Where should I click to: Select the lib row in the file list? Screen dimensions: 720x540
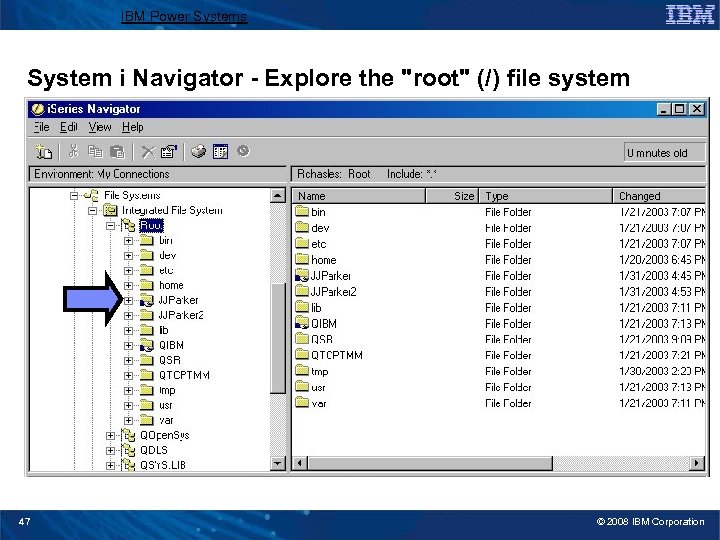[500, 308]
